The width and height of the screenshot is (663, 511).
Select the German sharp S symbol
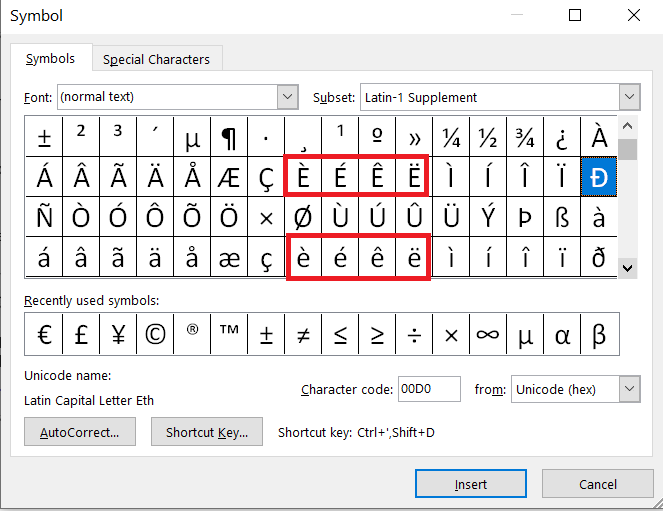(562, 217)
